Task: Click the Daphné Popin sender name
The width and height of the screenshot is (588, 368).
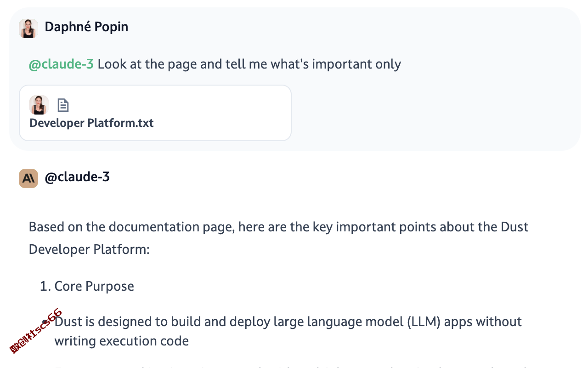Action: [86, 27]
